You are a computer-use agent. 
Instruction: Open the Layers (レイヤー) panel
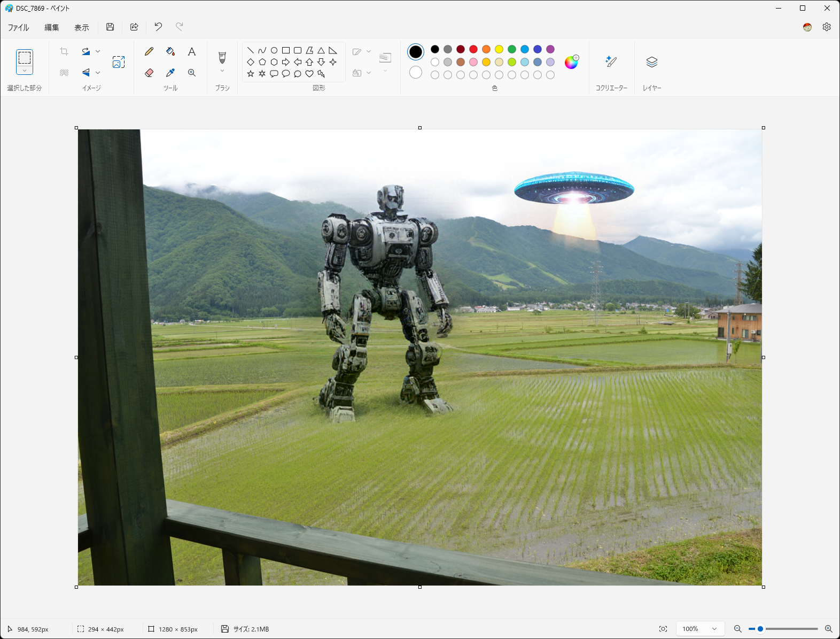point(652,62)
